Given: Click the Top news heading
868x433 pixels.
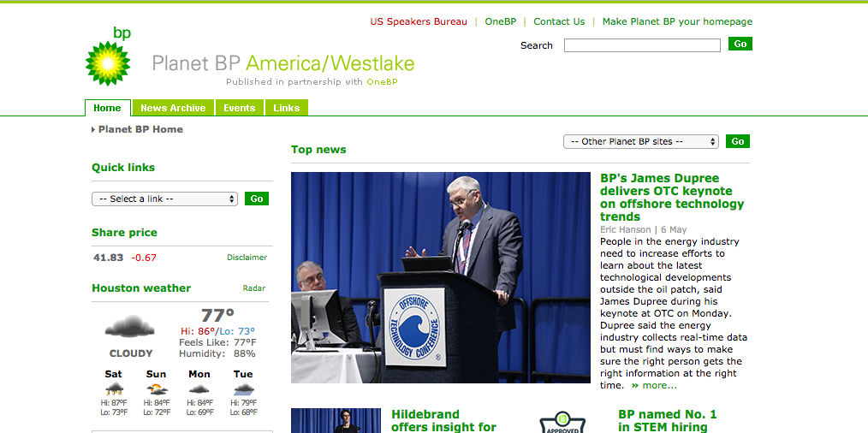Looking at the screenshot, I should [x=318, y=150].
